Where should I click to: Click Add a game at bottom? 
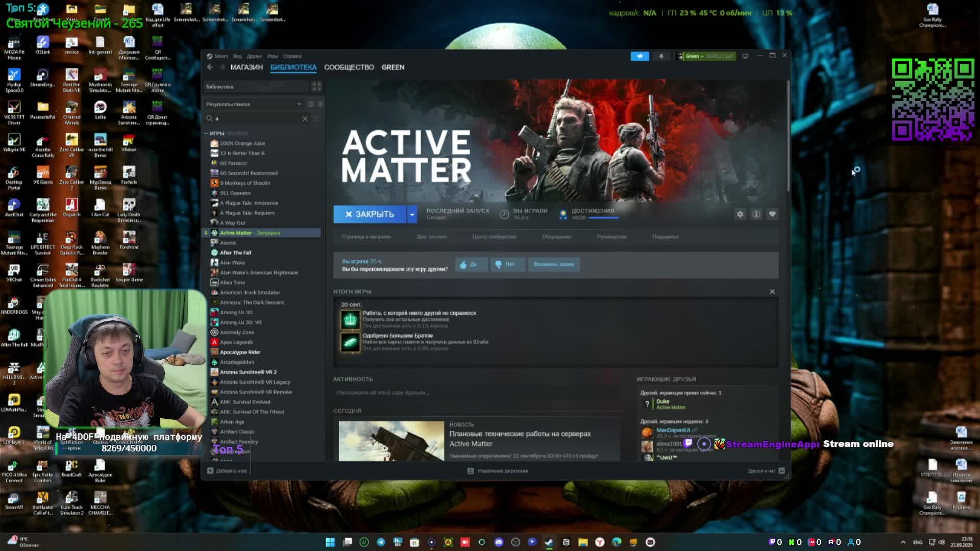click(227, 471)
